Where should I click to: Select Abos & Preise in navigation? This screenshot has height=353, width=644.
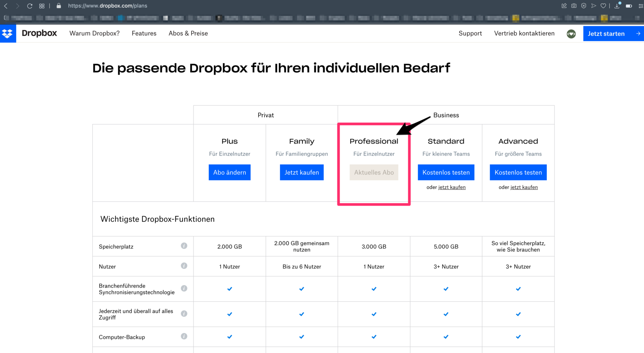pos(188,33)
